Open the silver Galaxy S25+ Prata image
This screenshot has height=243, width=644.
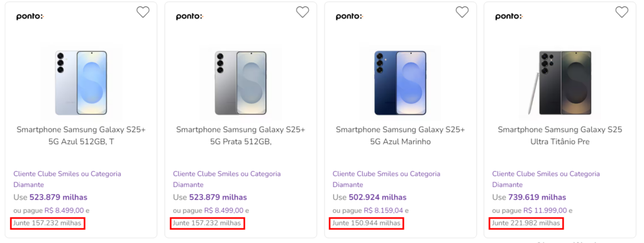pos(241,82)
